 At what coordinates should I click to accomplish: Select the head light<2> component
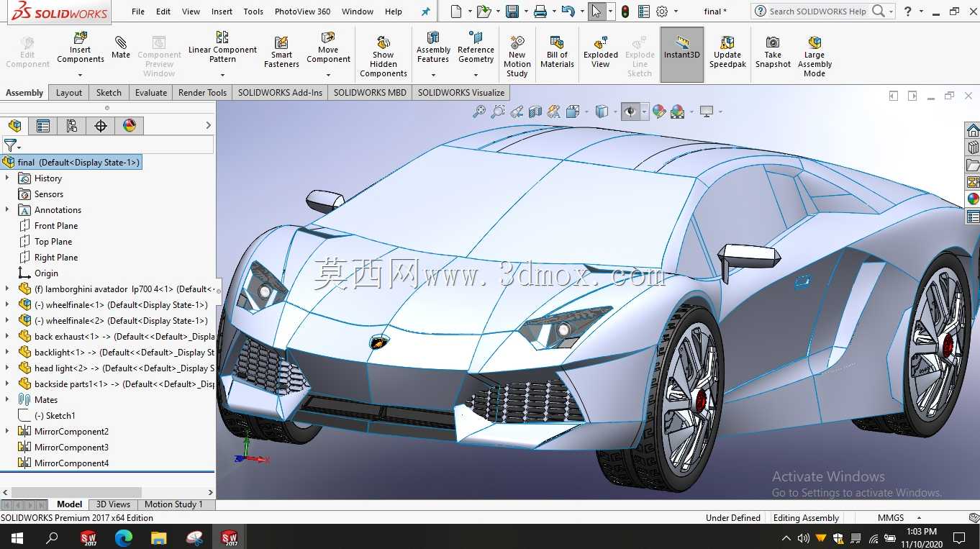[x=115, y=368]
